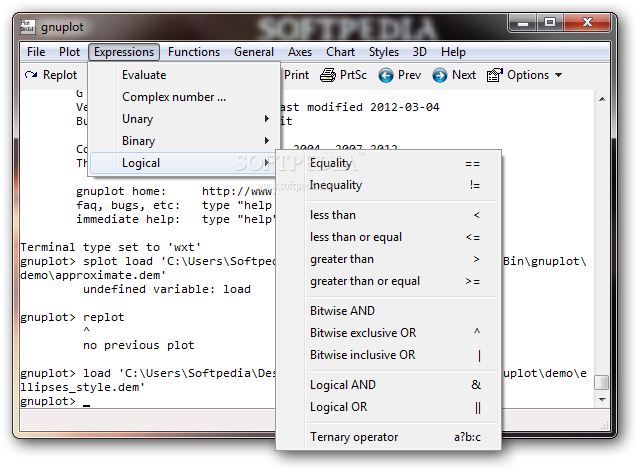Click the scrollbar down arrow

(x=602, y=400)
